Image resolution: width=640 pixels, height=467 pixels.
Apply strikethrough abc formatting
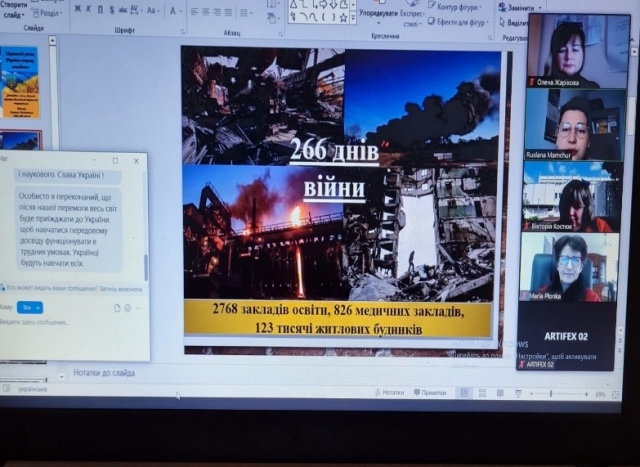tap(123, 11)
